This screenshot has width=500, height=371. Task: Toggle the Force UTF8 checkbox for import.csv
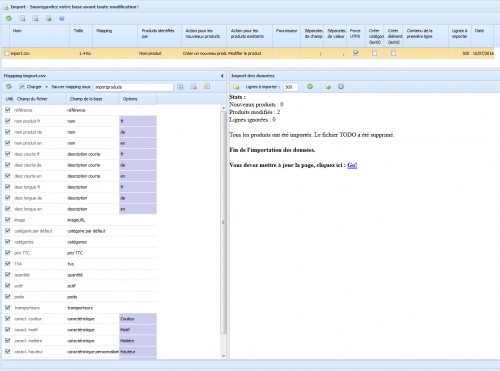(x=356, y=53)
